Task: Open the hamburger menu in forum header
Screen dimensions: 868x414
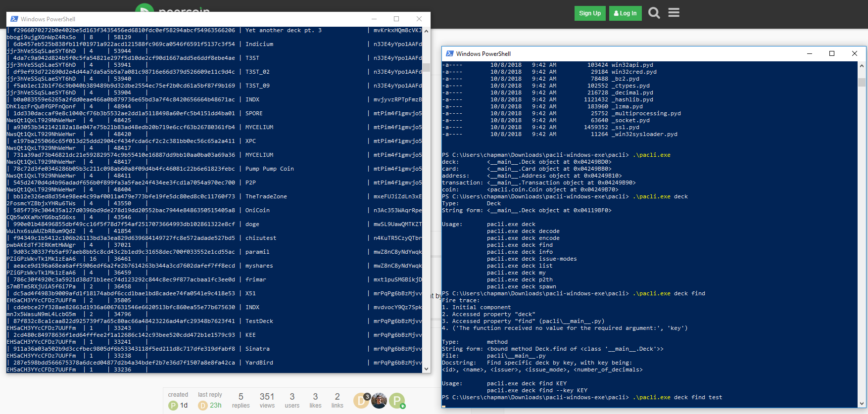Action: (x=674, y=12)
